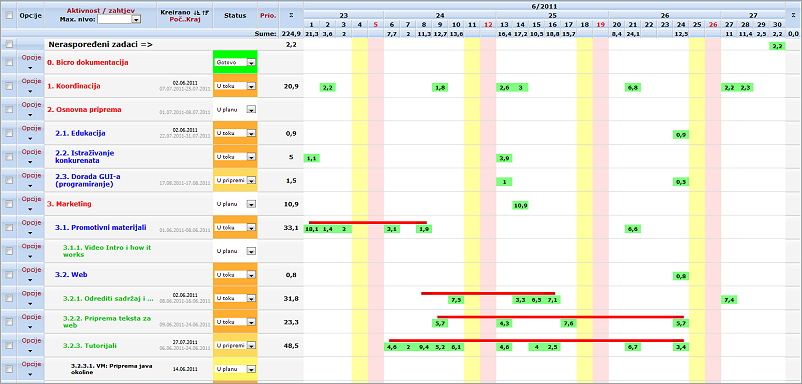Screen dimensions: 802x384
Task: Change the status dropdown for 1. Koordinacija
Action: pos(235,86)
